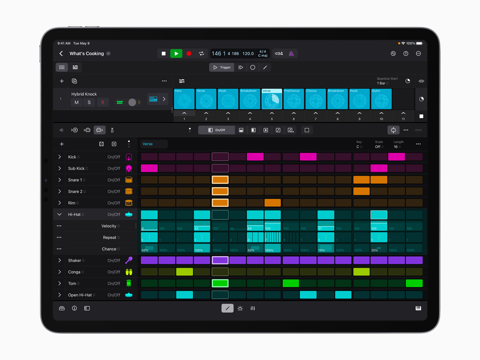Expand the Shaker row
Screen dimensions: 480x360
point(60,260)
